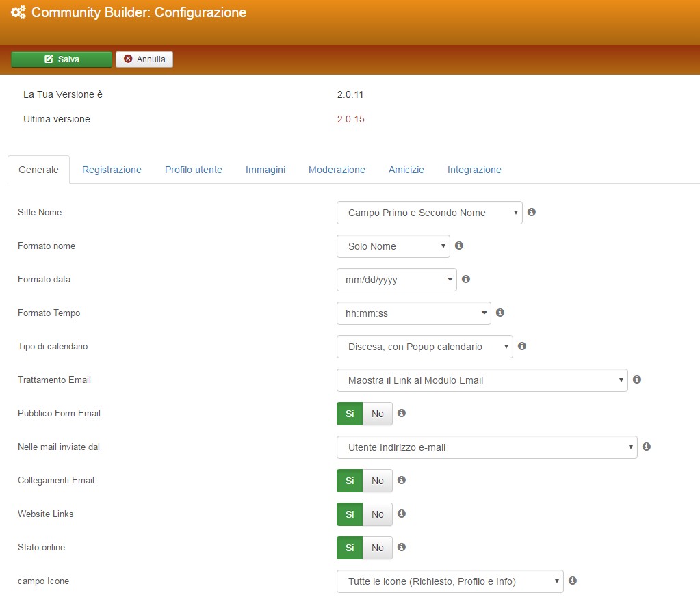Click info icon for Nelle mail inviate dal
The width and height of the screenshot is (700, 597).
tap(647, 446)
